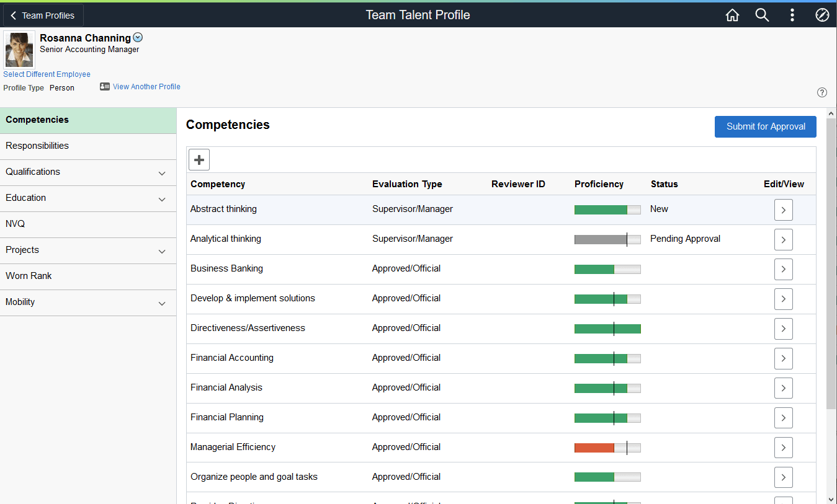Click the Analytical thinking proficiency bar
The width and height of the screenshot is (837, 504).
pos(607,239)
